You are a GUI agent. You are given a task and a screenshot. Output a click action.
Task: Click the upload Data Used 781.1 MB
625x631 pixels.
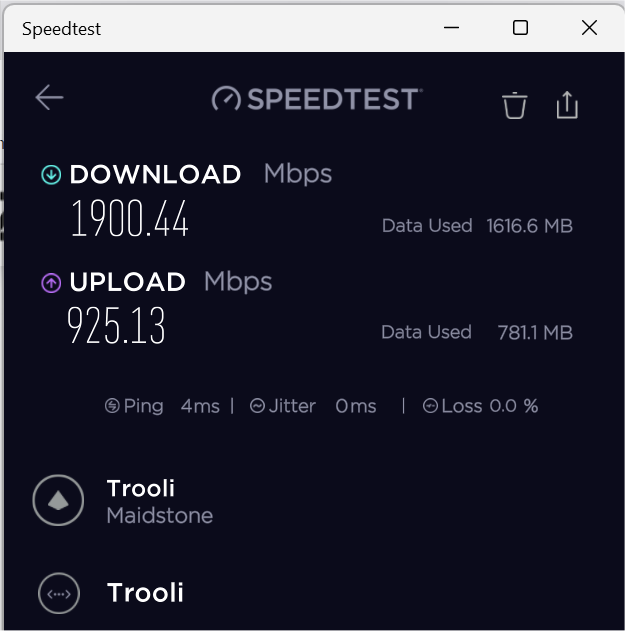click(477, 332)
